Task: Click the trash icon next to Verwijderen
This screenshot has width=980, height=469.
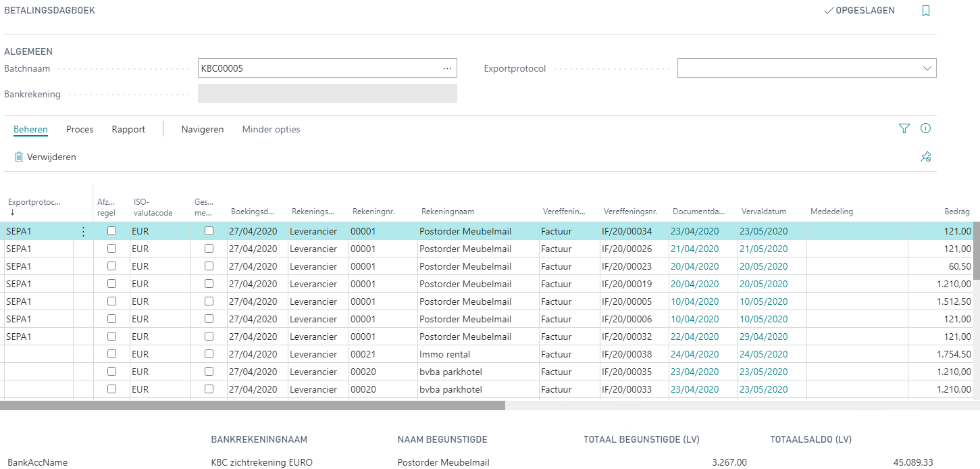Action: click(x=19, y=157)
